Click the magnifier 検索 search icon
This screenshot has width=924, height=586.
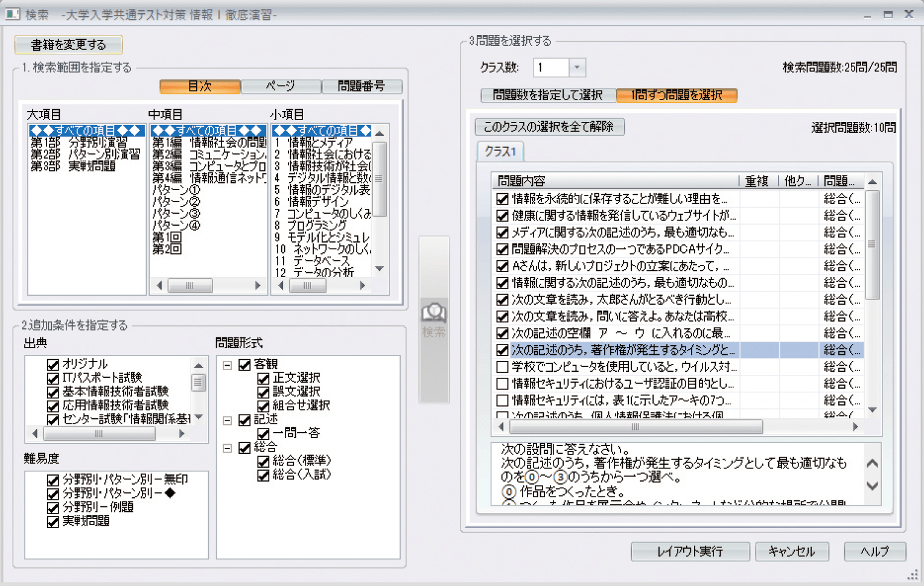433,313
